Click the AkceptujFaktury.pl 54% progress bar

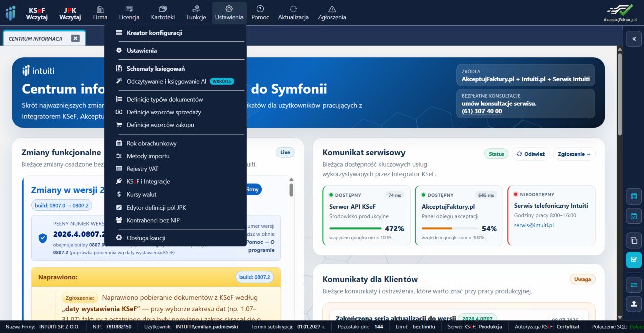pos(450,228)
